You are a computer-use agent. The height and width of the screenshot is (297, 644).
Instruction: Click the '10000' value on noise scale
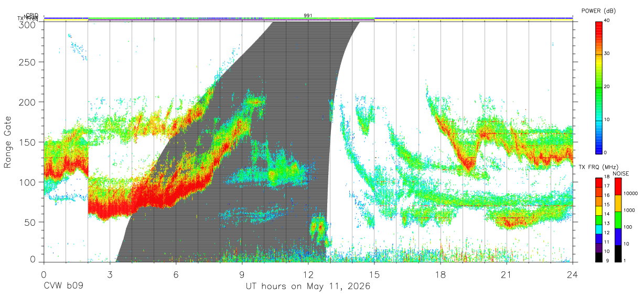630,194
